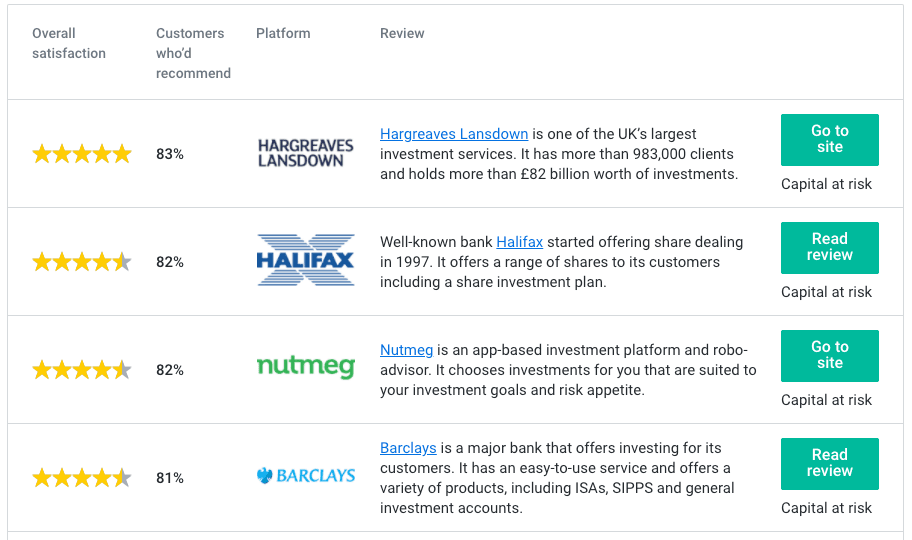Click the Hargreaves Lansdown logo
This screenshot has height=540, width=912.
(305, 153)
